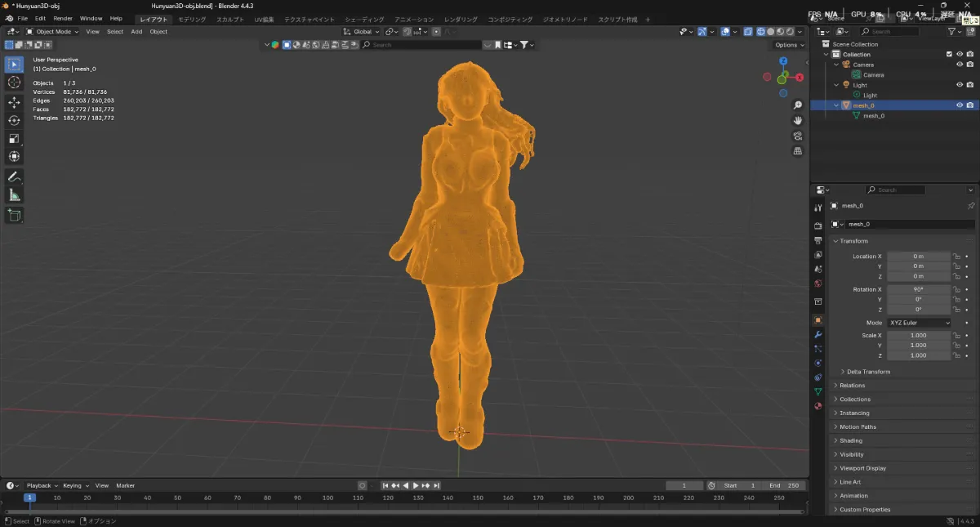Image resolution: width=980 pixels, height=527 pixels.
Task: Open the rotation Mode dropdown showing XYZ Euler
Action: pos(919,322)
